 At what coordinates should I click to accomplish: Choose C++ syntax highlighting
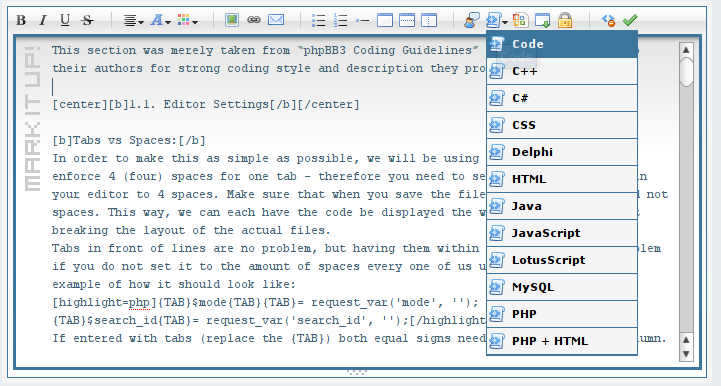(562, 71)
